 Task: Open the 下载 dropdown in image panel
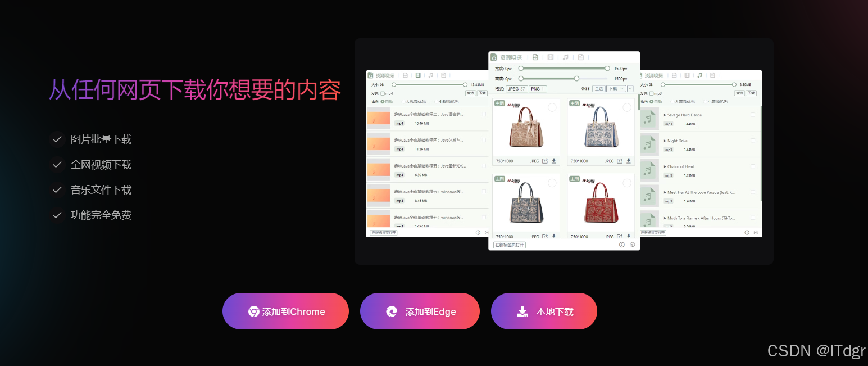coord(616,89)
